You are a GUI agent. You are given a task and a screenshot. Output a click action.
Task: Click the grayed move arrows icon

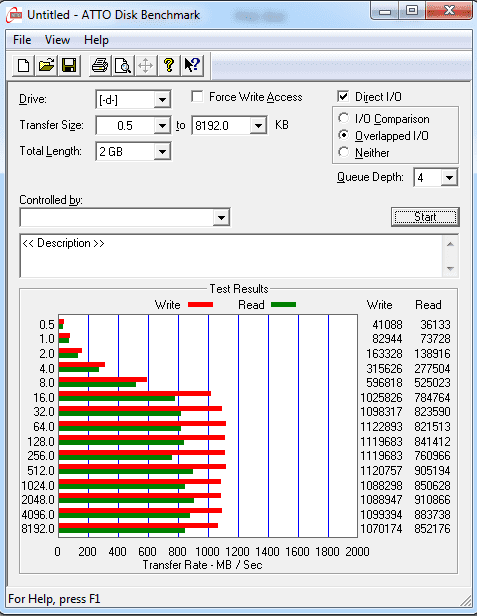coord(146,65)
